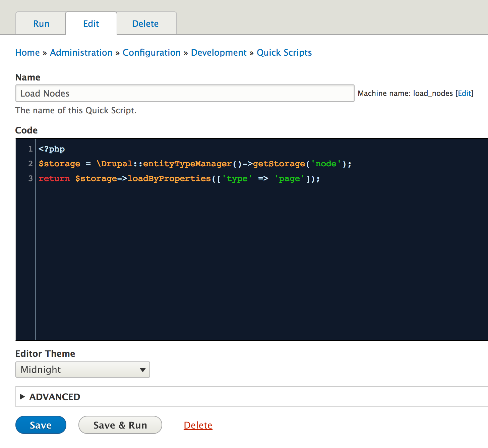Click 'entityTypeManager' in line 2

click(x=187, y=164)
